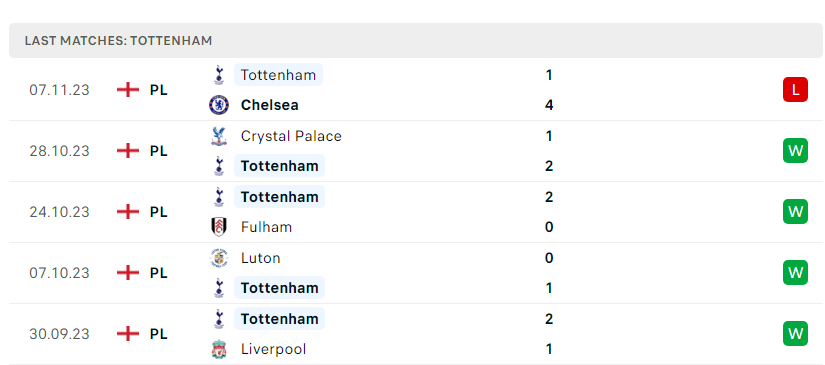Select the PL label for the 24.10.23 match
The height and width of the screenshot is (365, 825).
point(158,212)
